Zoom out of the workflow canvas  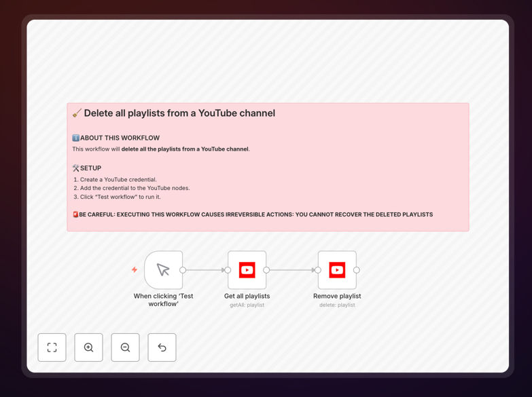click(x=125, y=347)
